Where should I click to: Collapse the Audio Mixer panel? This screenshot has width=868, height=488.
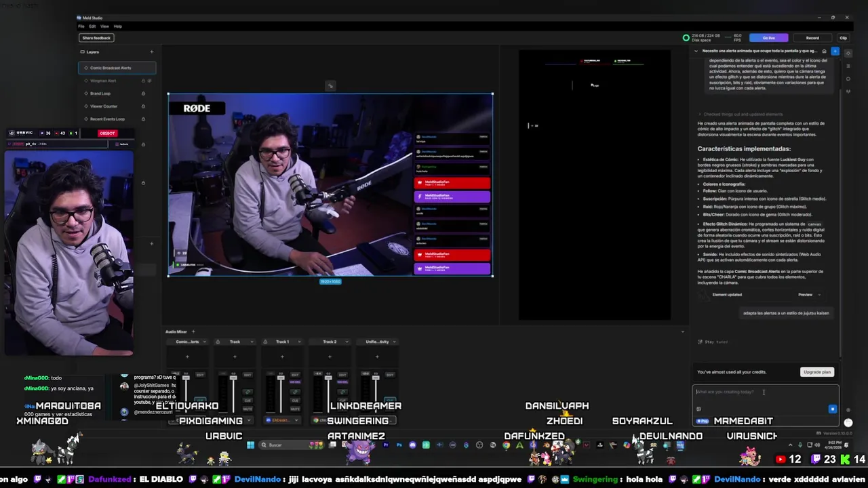(x=683, y=331)
